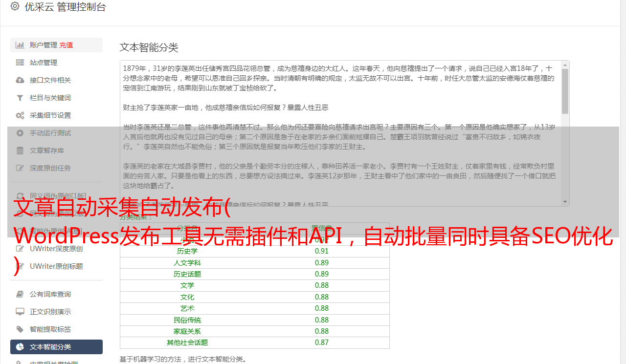Click the 0.88 value in the 民俗传统 row
Viewport: 626px width, 364px height.
[x=322, y=320]
